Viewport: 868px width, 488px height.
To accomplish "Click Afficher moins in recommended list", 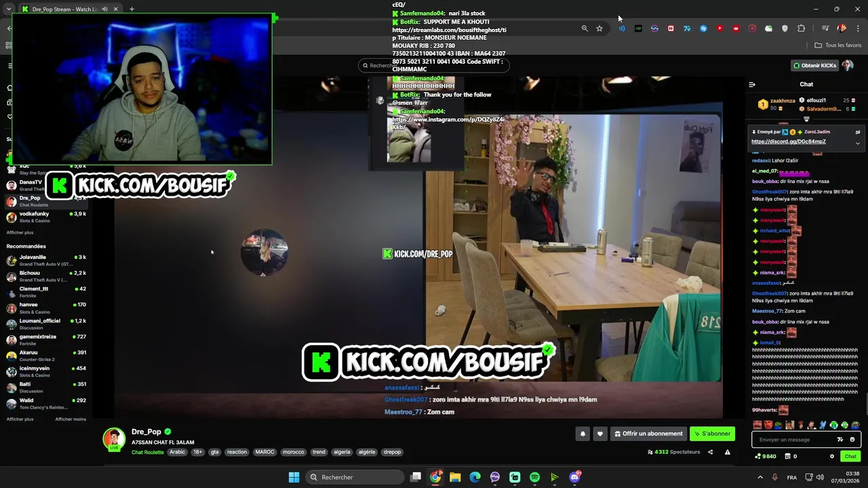I will [x=71, y=419].
